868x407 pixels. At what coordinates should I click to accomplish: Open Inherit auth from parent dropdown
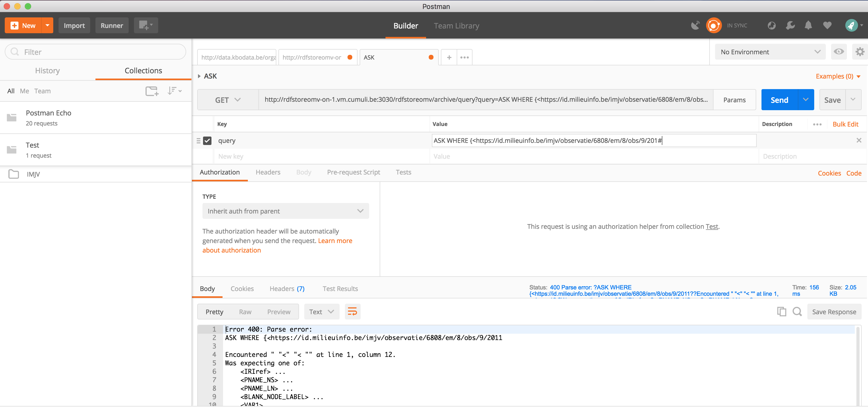point(285,211)
